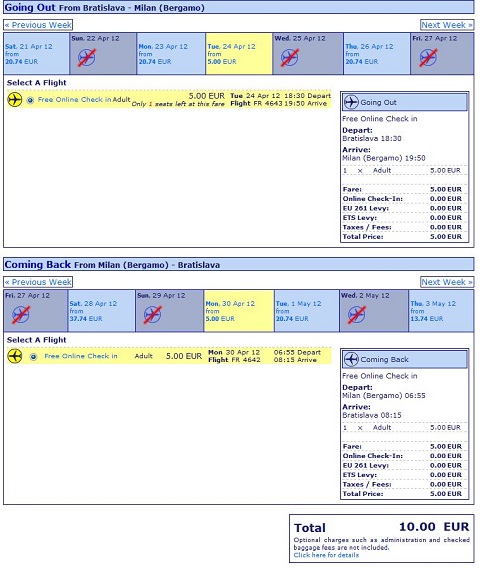480x568 pixels.
Task: Click the plane icon in the Going Out summary header
Action: [351, 102]
